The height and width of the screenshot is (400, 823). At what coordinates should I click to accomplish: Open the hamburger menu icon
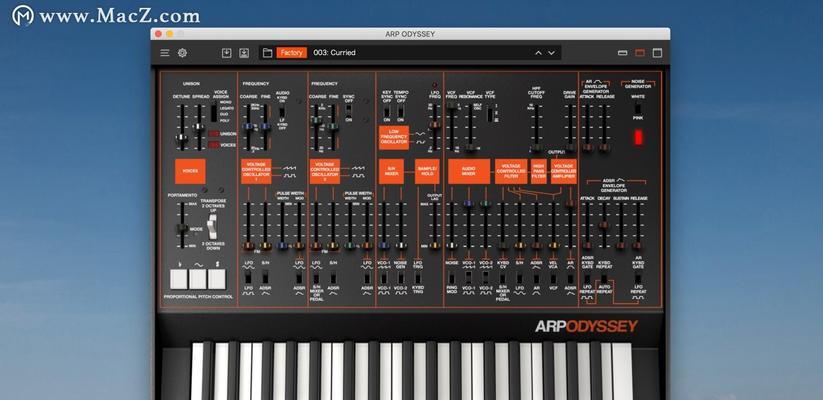coord(165,53)
